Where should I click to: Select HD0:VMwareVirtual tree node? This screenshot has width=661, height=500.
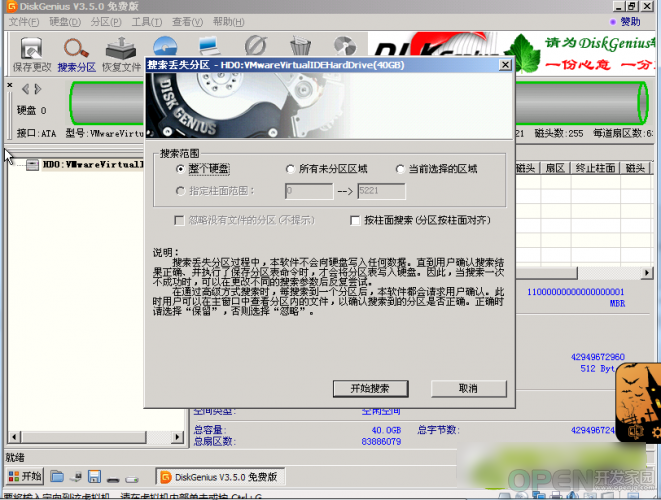(x=93, y=165)
